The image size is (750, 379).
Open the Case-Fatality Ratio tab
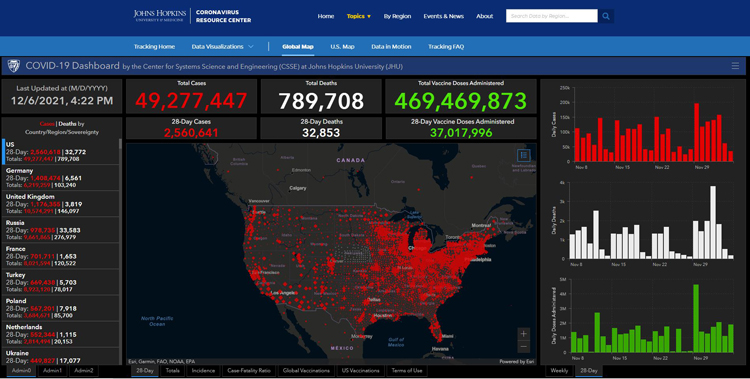[249, 370]
